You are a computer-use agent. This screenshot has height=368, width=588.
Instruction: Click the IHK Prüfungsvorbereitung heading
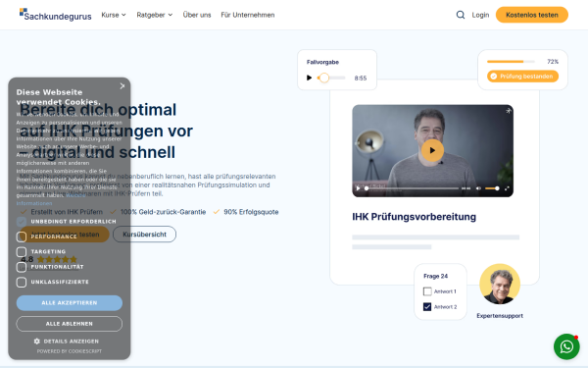pyautogui.click(x=414, y=217)
